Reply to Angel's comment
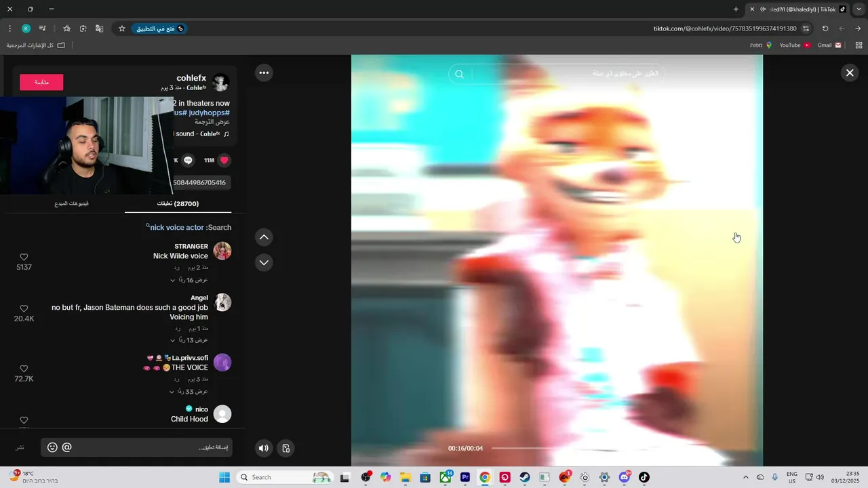 178,328
